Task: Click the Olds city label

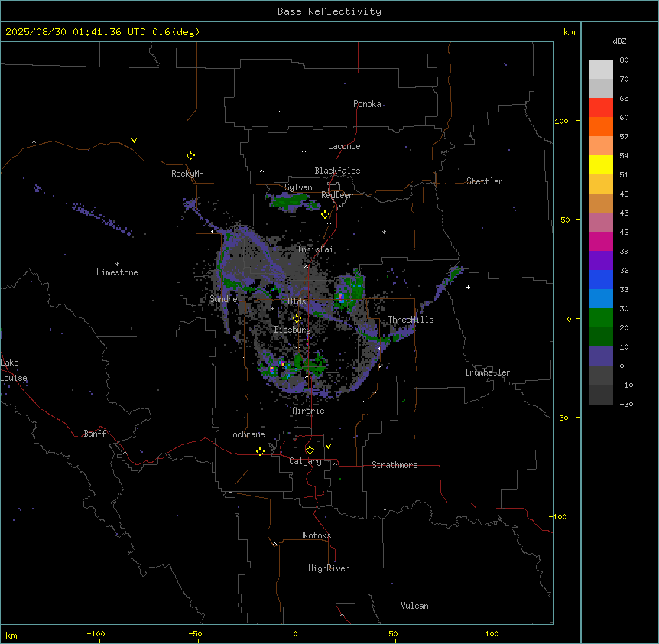Action: [297, 301]
